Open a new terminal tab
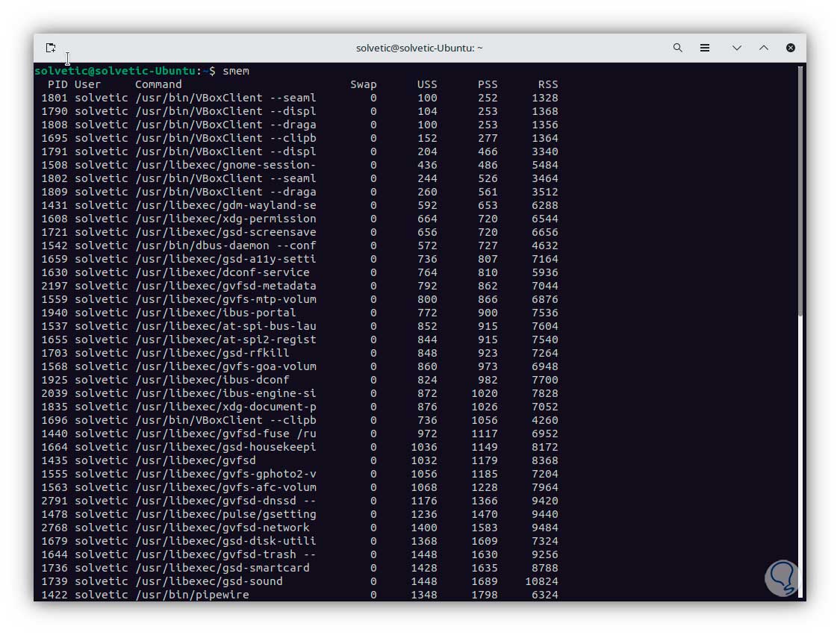This screenshot has width=840, height=635. [50, 48]
